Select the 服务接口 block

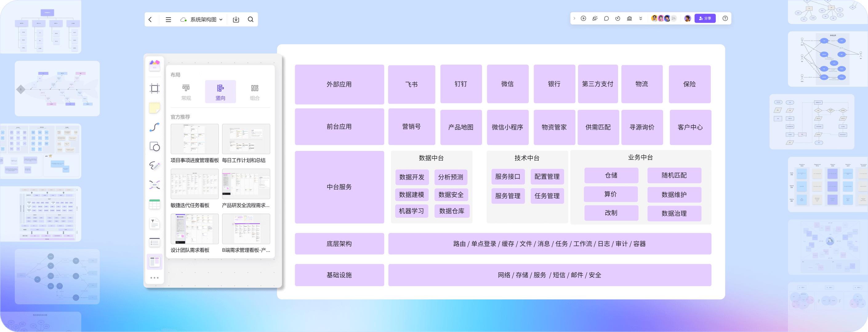[508, 176]
